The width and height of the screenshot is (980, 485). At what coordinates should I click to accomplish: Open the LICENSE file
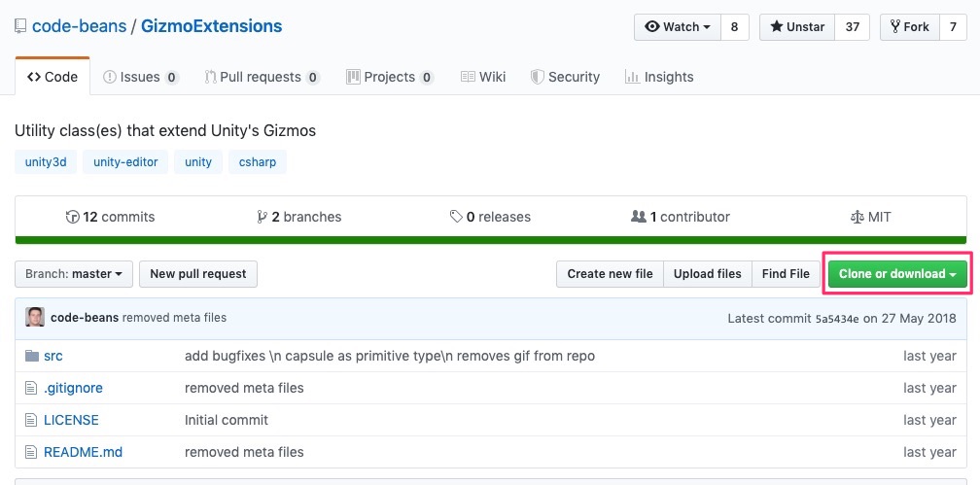71,420
